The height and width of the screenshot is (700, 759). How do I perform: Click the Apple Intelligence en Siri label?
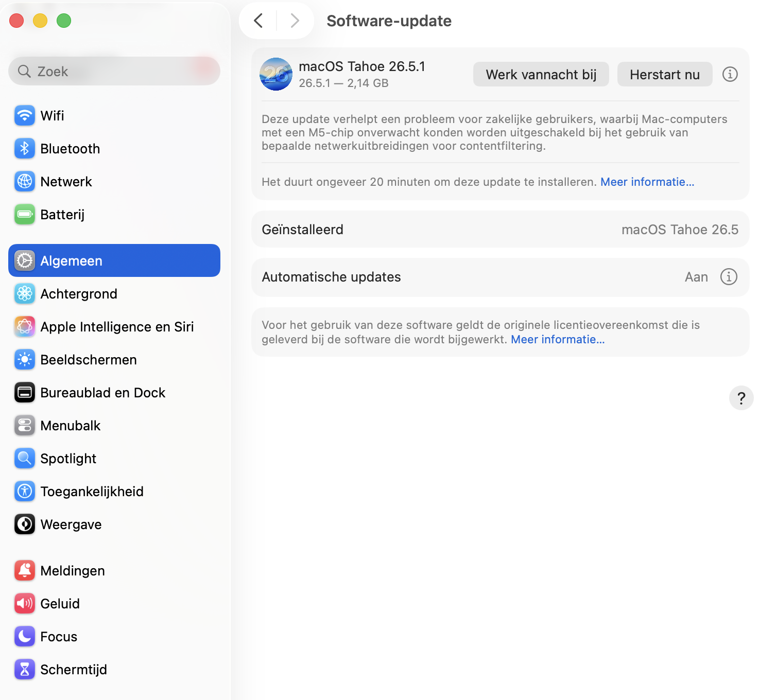117,326
